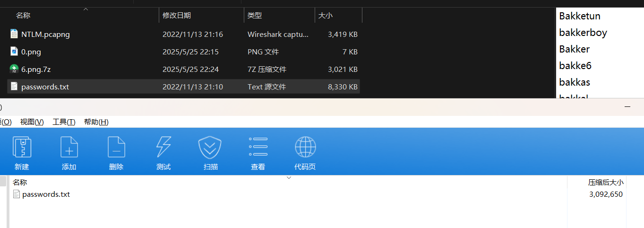Select the NTLM.pcapng file icon
The width and height of the screenshot is (644, 228).
tap(14, 34)
